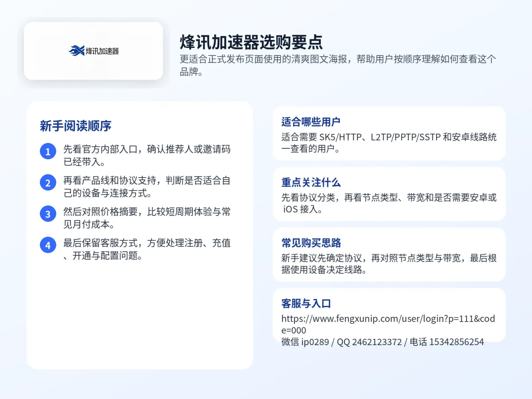The image size is (532, 399).
Task: Click the step 2 number badge
Action: [48, 183]
